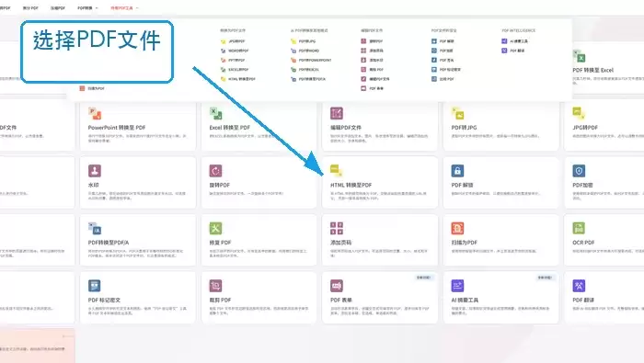Choose PDF转WORD in the dropdown menu
Image resolution: width=644 pixels, height=363 pixels.
305,51
